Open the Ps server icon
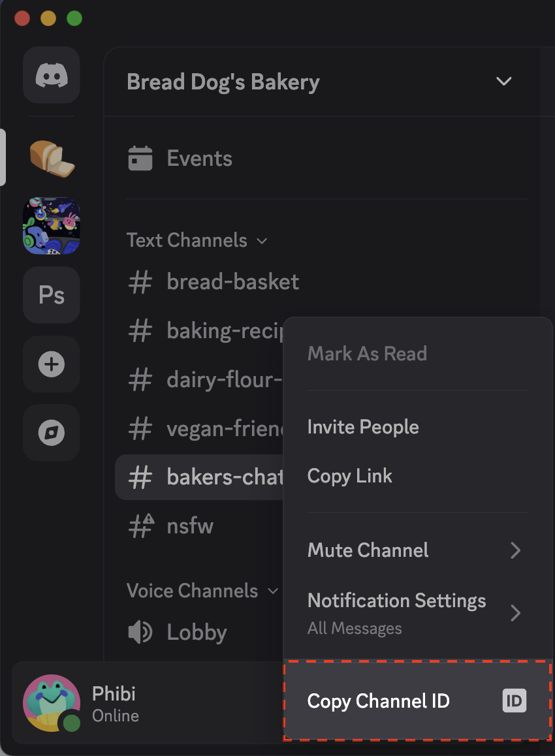Image resolution: width=555 pixels, height=756 pixels. pos(52,295)
